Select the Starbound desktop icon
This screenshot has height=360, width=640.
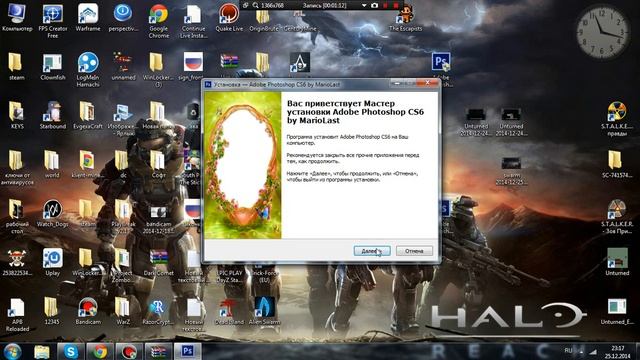[x=53, y=115]
